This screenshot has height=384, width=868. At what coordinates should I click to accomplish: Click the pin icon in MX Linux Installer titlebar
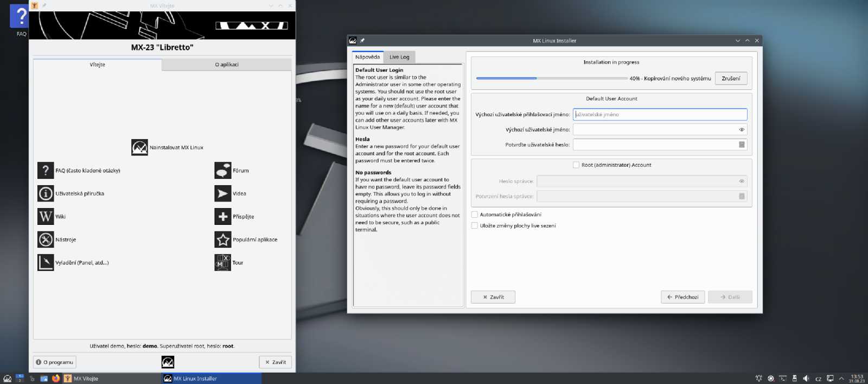click(x=362, y=40)
